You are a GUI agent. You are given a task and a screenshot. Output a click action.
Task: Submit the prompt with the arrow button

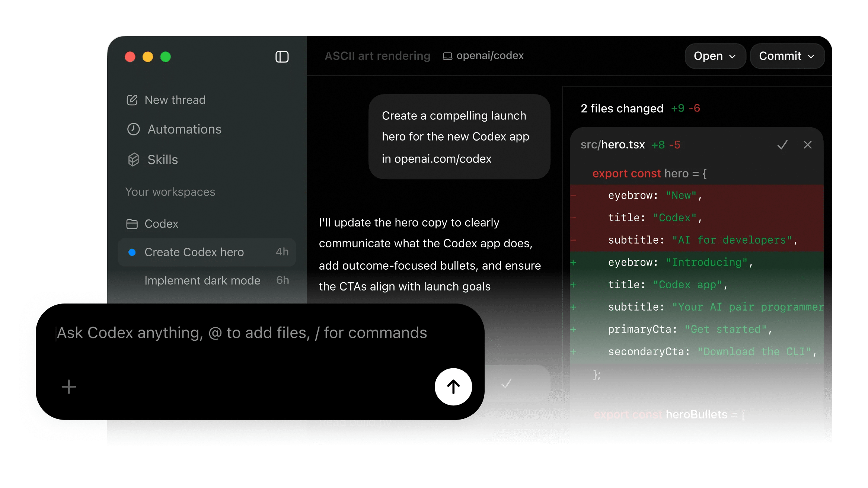click(x=453, y=386)
